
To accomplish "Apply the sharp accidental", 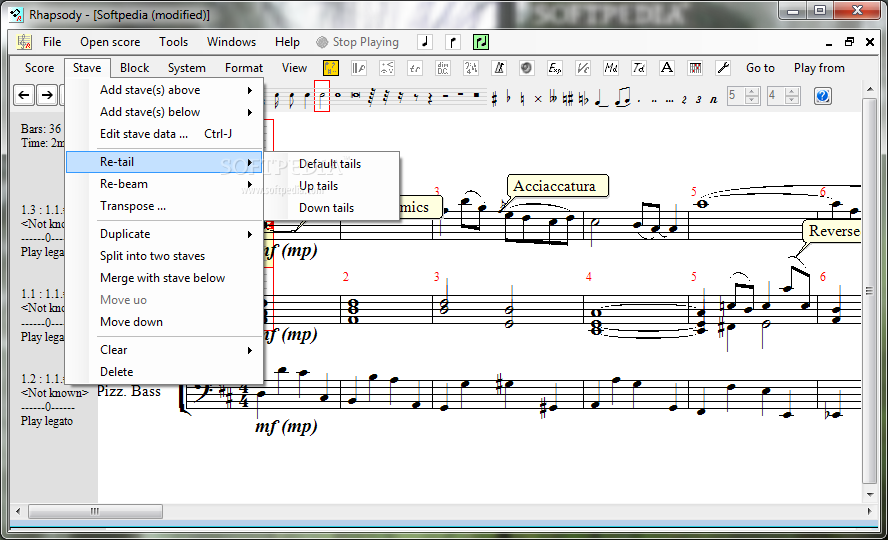I will [x=494, y=98].
